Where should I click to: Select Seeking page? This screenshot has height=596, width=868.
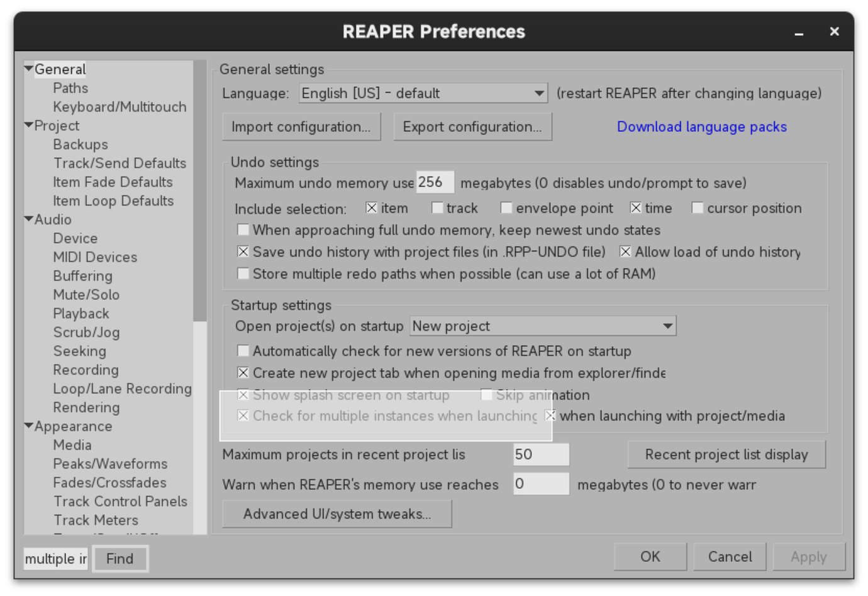(x=79, y=351)
